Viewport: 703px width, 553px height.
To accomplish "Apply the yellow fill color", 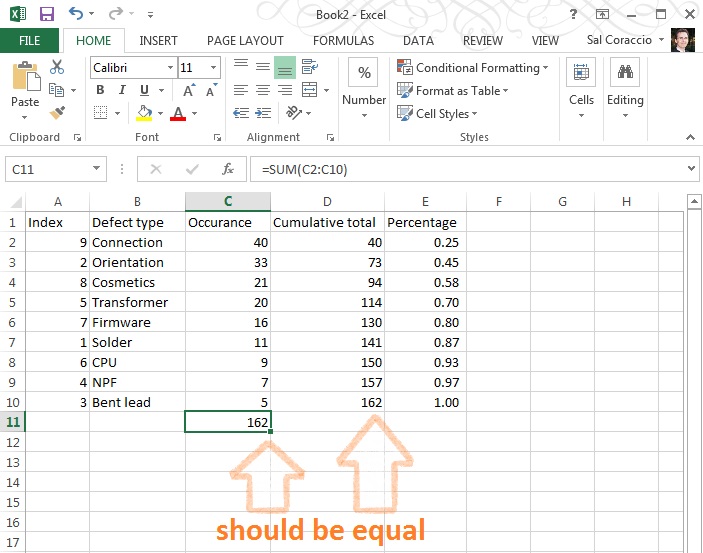I will pyautogui.click(x=144, y=113).
